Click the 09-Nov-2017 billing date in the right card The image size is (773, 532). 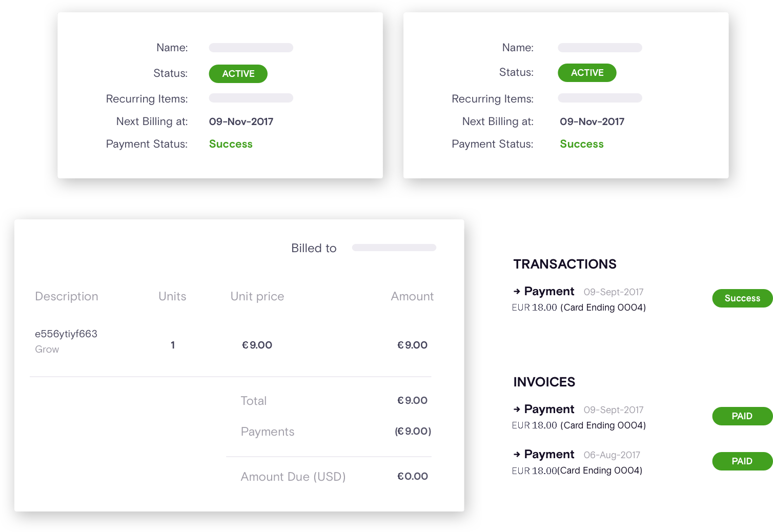592,121
